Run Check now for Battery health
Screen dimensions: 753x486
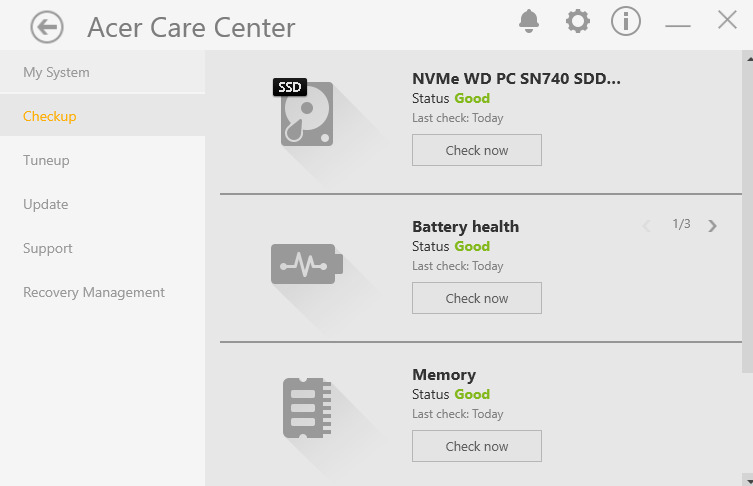(x=477, y=298)
